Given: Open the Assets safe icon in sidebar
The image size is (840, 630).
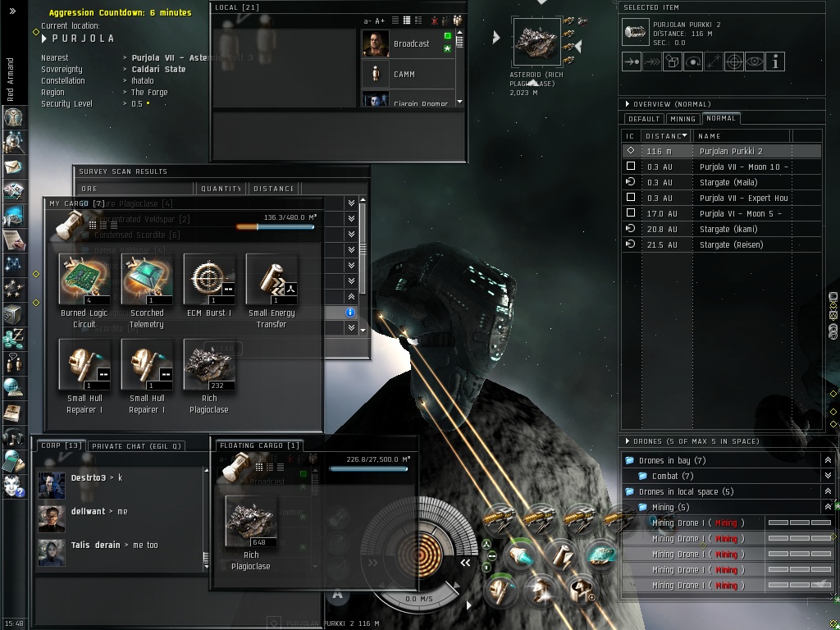Looking at the screenshot, I should coord(13,314).
